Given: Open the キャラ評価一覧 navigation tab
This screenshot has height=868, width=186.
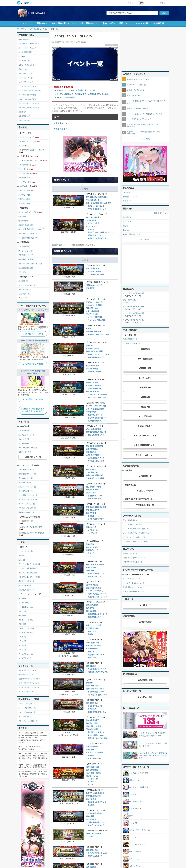Looking at the screenshot, I should [x=58, y=24].
